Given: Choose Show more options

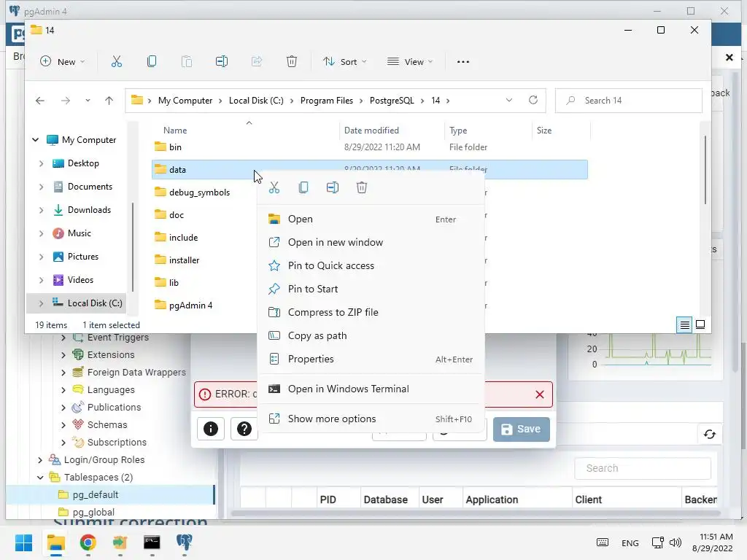Looking at the screenshot, I should coord(371,419).
